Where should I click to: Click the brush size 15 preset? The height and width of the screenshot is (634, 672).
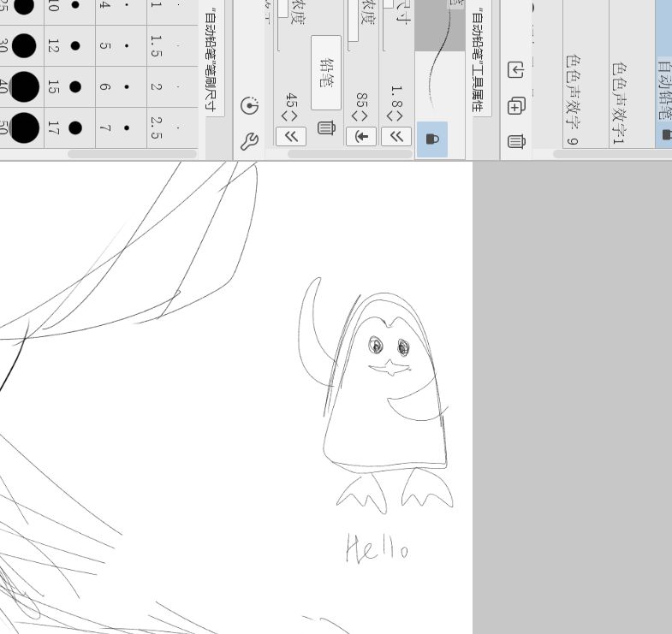coord(70,86)
